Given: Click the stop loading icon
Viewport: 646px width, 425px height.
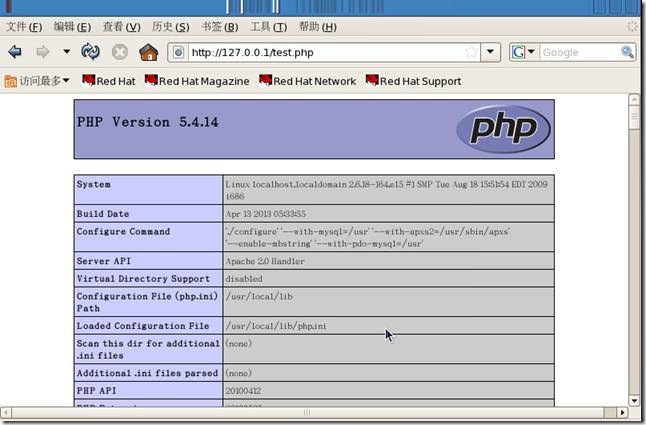Looking at the screenshot, I should (x=119, y=52).
